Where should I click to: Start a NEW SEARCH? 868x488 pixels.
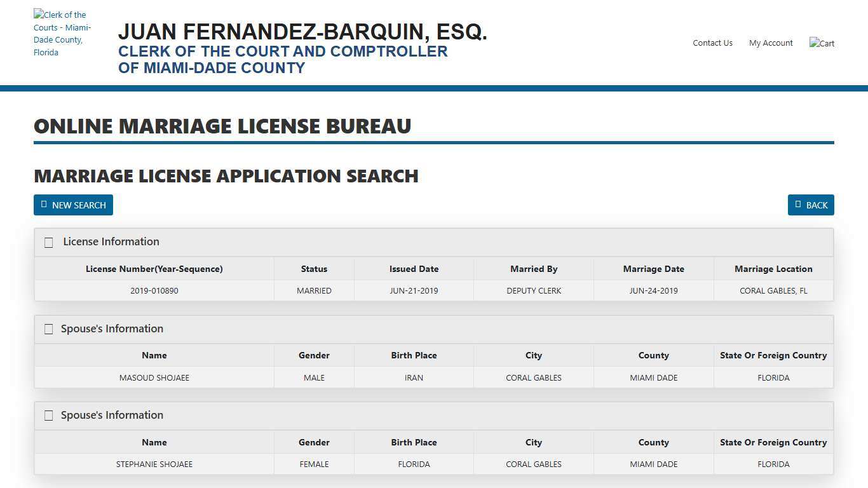point(73,204)
